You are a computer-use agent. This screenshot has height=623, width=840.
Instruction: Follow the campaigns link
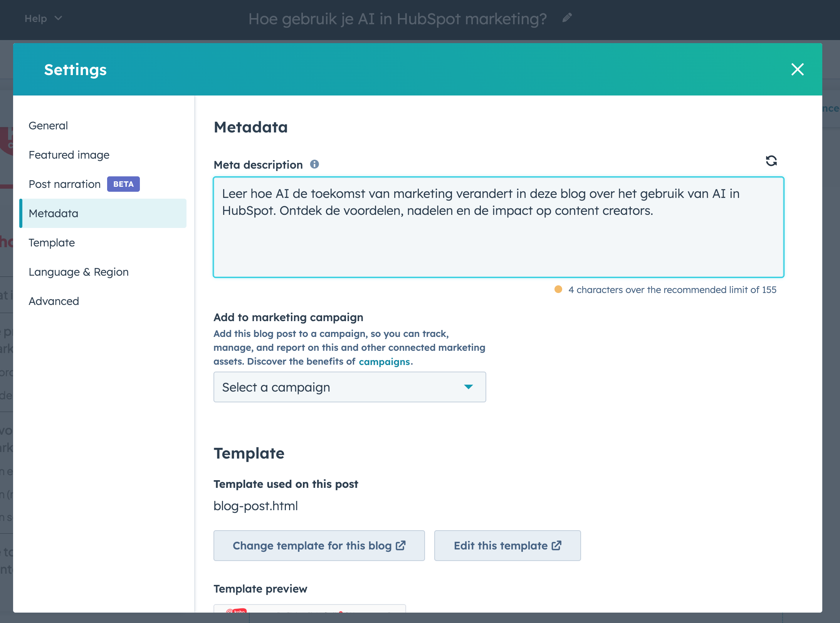click(384, 362)
